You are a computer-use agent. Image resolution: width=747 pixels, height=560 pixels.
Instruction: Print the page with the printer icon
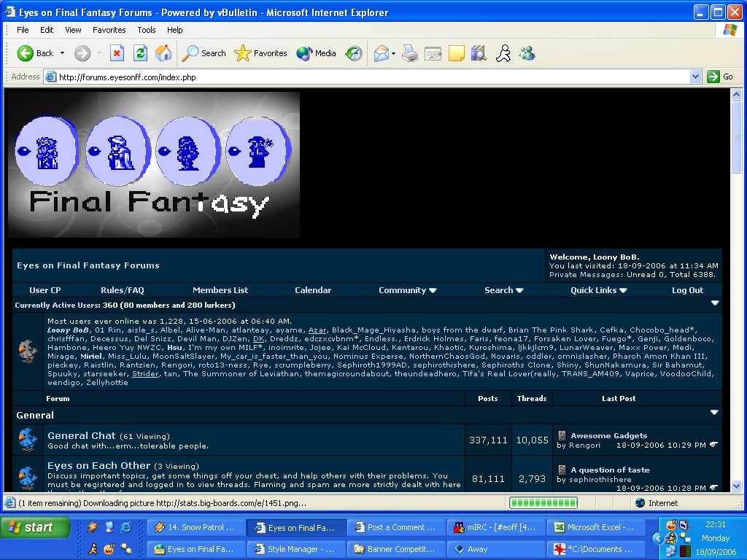click(x=410, y=53)
